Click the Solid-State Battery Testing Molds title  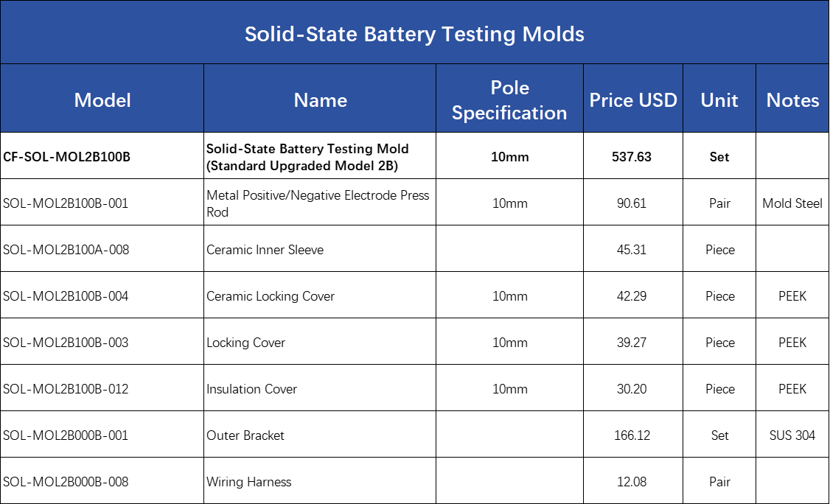pos(414,33)
